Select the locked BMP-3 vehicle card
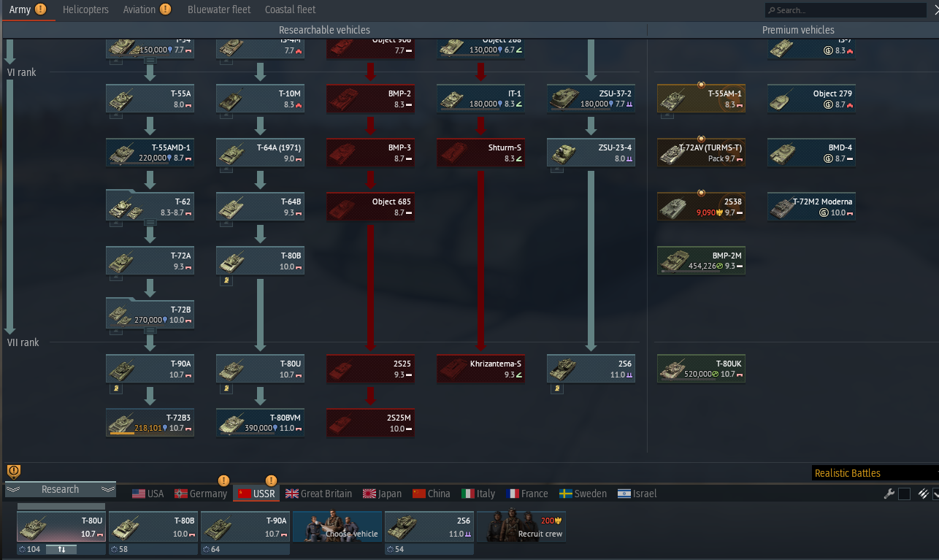 [371, 153]
